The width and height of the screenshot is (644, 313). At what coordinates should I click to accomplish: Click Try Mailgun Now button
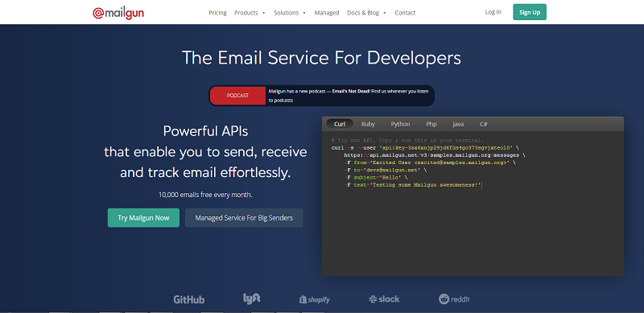point(144,218)
